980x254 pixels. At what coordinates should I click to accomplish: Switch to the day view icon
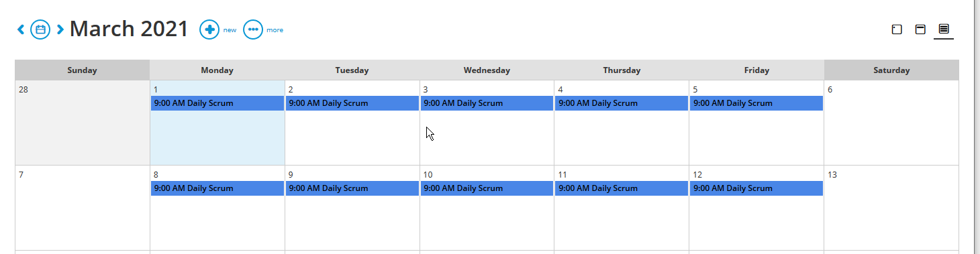pyautogui.click(x=897, y=29)
